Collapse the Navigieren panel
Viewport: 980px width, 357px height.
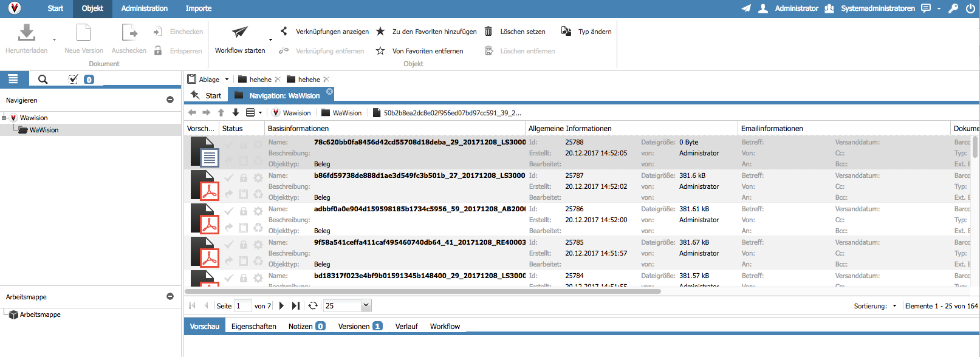click(170, 100)
